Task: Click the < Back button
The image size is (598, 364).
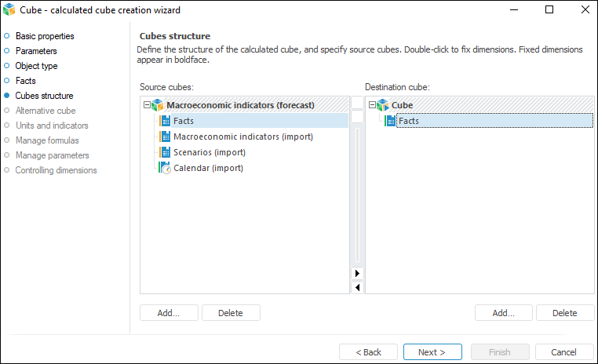Action: point(368,352)
